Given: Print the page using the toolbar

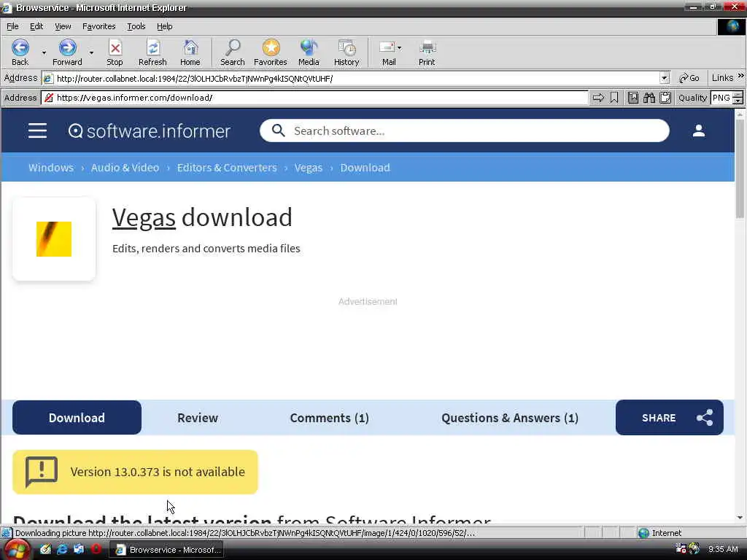Looking at the screenshot, I should pos(427,52).
